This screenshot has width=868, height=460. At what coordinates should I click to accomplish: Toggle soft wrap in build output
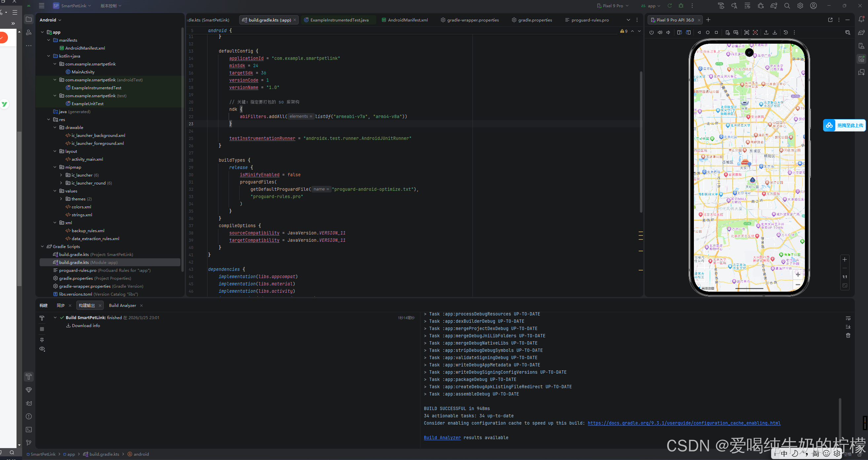pyautogui.click(x=848, y=318)
